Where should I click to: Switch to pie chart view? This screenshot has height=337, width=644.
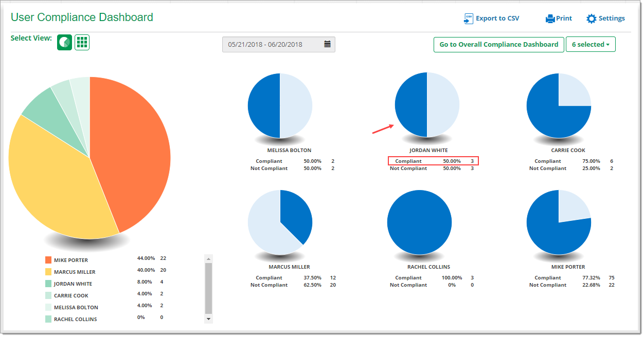(64, 42)
